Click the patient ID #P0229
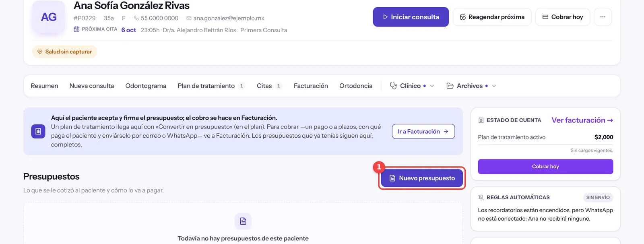Image resolution: width=644 pixels, height=244 pixels. pyautogui.click(x=85, y=18)
